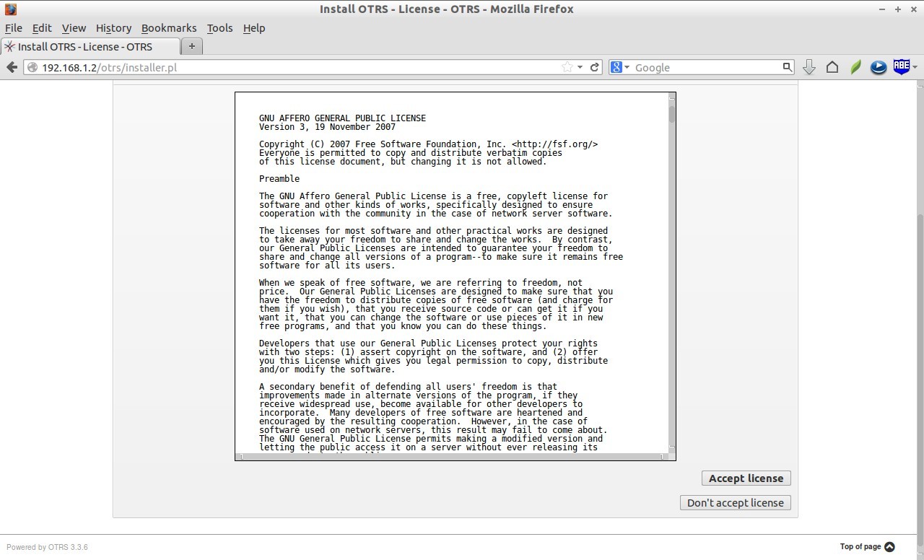Open the History menu
Viewport: 924px width, 560px height.
click(113, 28)
